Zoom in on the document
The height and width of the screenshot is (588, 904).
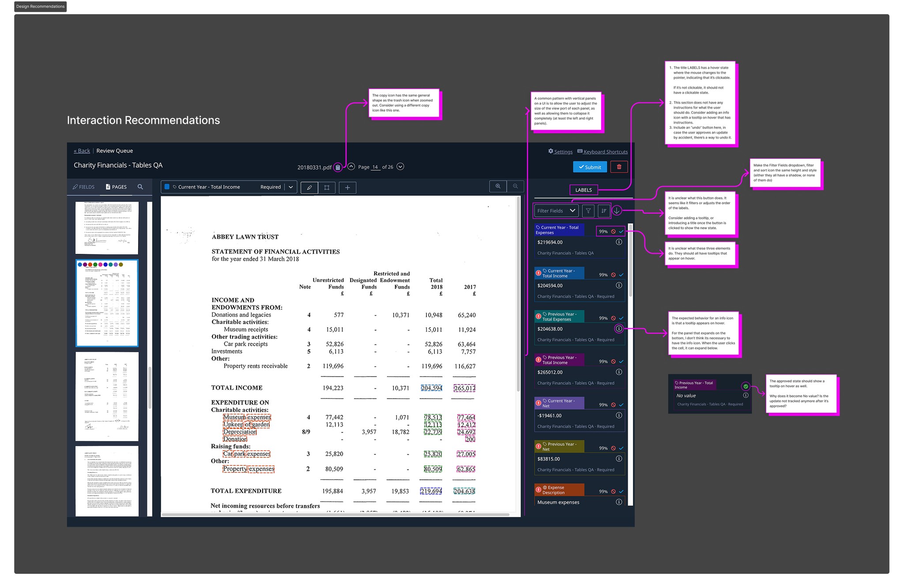[498, 186]
